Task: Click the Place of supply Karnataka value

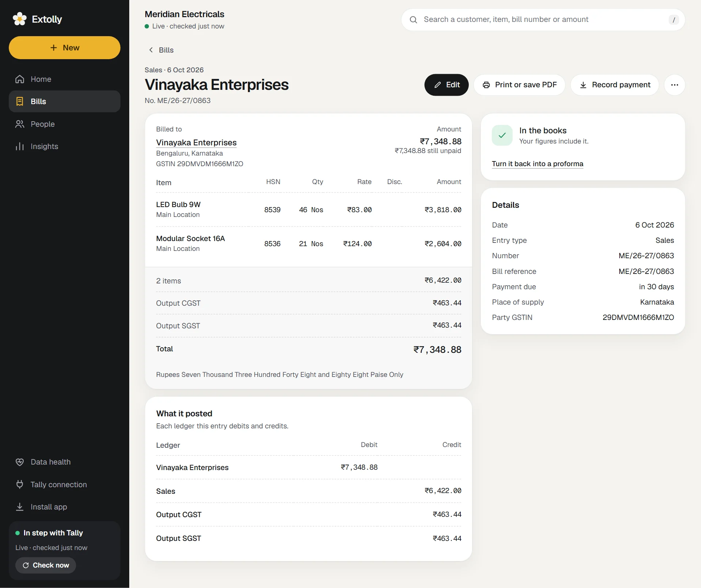Action: 657,302
